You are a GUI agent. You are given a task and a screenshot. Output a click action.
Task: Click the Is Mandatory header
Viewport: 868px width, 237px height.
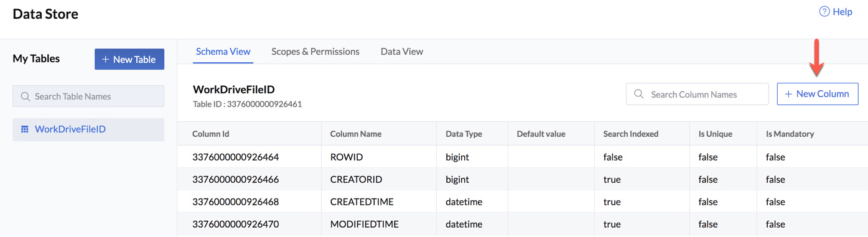tap(790, 134)
